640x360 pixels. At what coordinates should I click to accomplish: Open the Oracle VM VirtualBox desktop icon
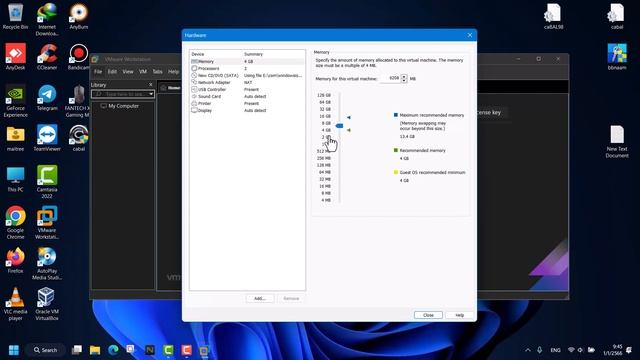coord(47,304)
